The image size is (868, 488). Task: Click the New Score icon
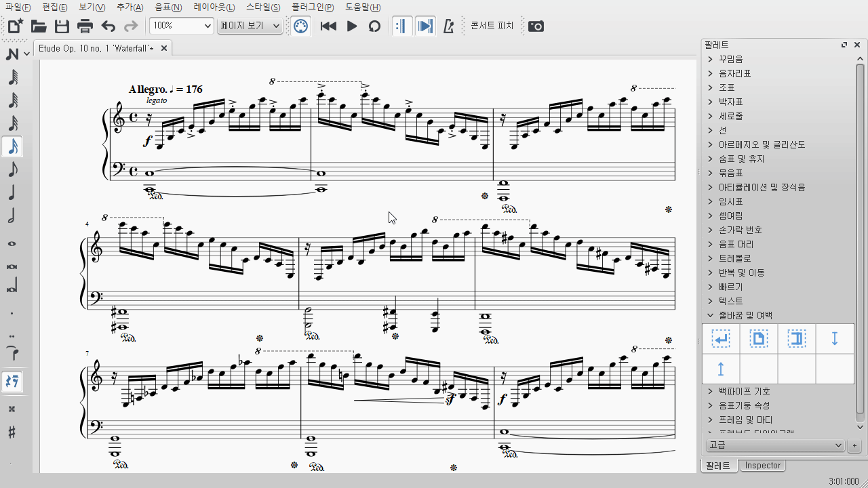[x=15, y=26]
